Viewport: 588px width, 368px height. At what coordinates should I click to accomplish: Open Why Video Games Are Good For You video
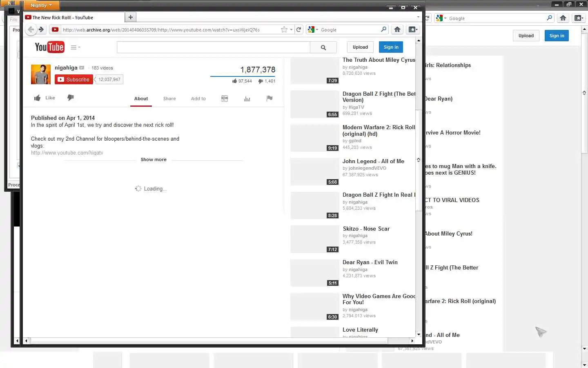pos(379,299)
